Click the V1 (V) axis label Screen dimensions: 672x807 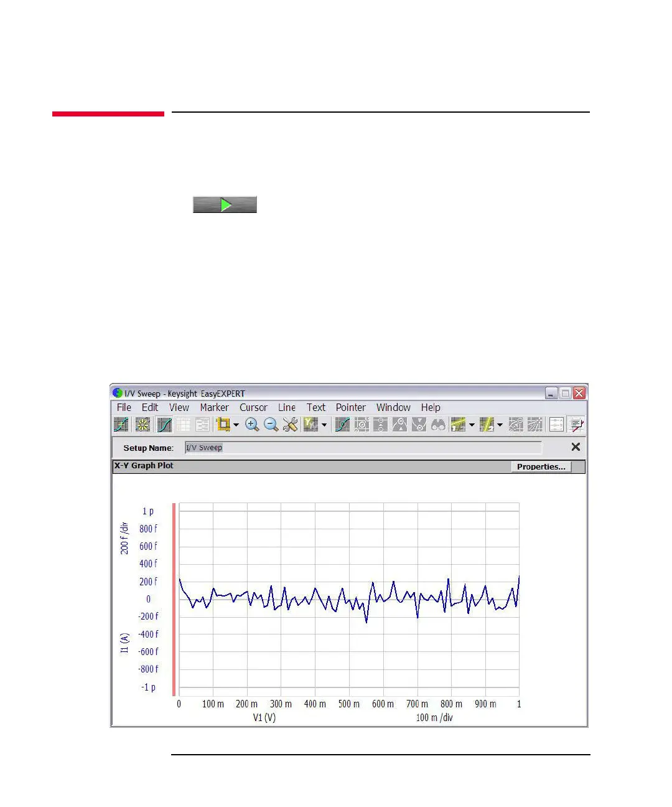[x=264, y=717]
